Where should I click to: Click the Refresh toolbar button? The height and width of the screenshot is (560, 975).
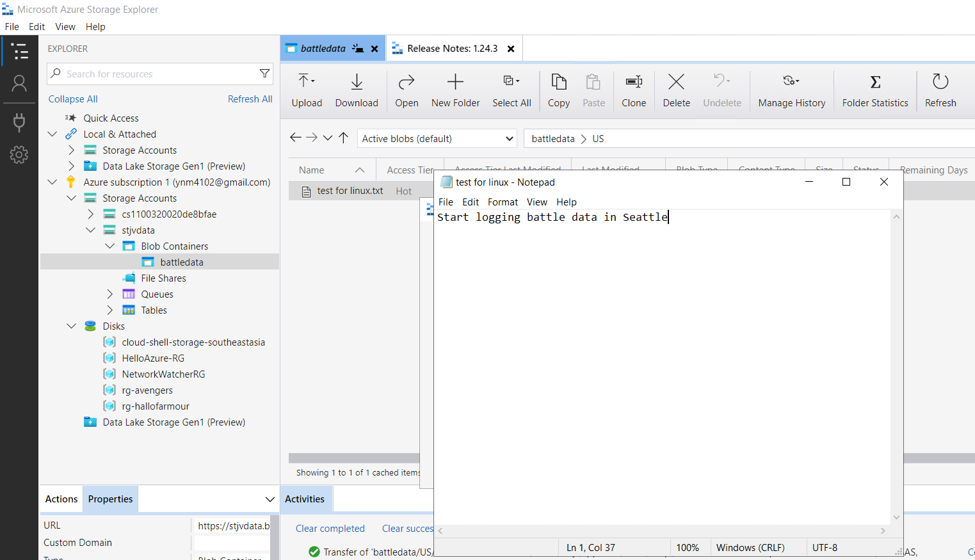(x=940, y=90)
